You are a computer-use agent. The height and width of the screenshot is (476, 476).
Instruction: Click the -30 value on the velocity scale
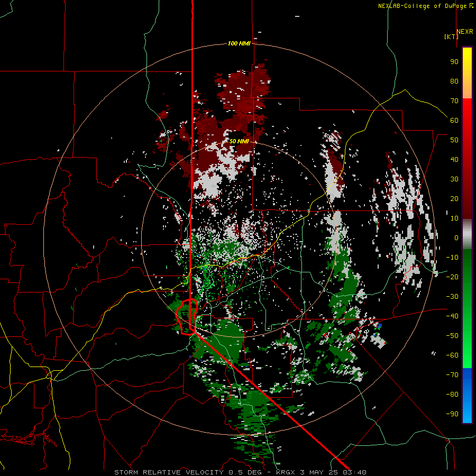(452, 297)
